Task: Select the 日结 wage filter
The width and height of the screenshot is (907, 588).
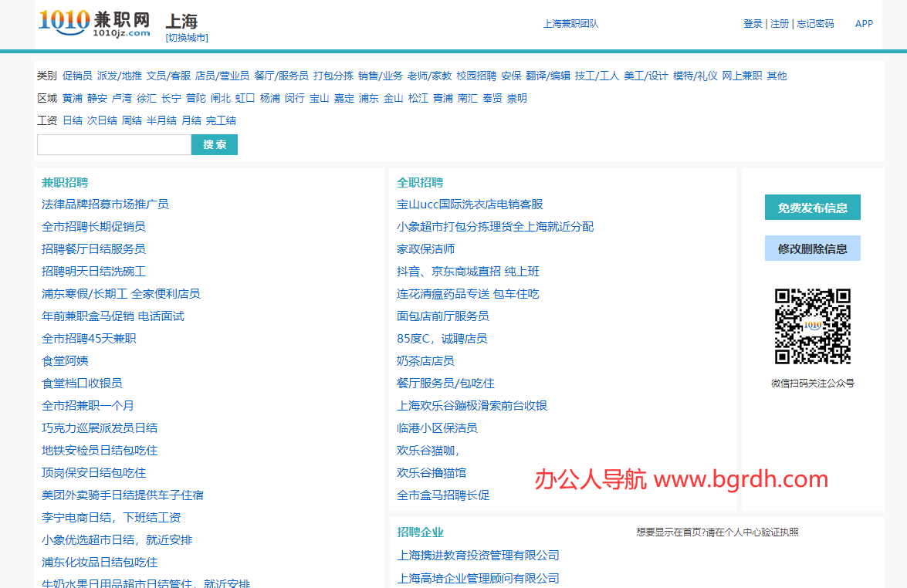Action: click(73, 120)
